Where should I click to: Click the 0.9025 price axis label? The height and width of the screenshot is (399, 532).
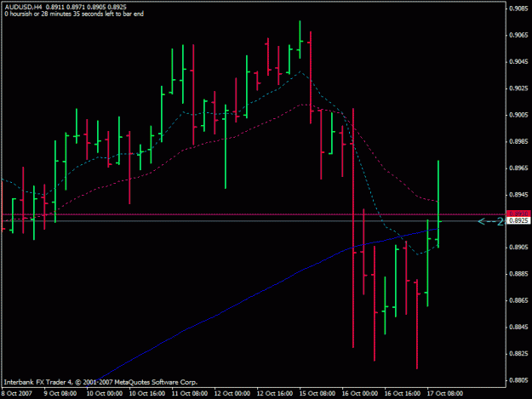(518, 88)
